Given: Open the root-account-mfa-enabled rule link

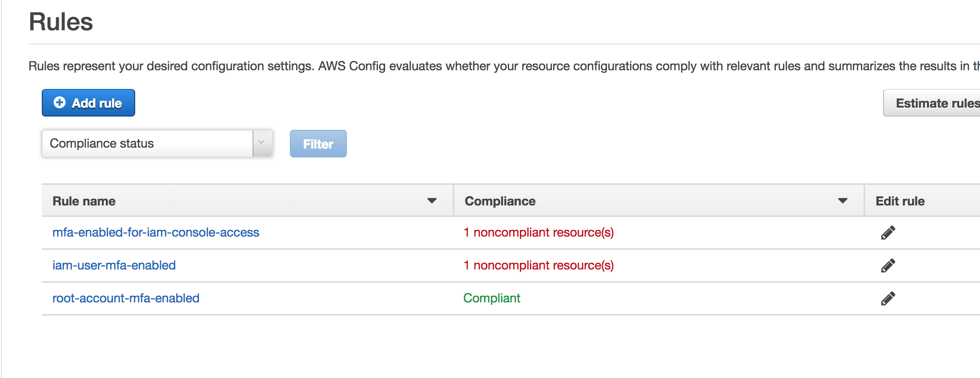Looking at the screenshot, I should 126,298.
